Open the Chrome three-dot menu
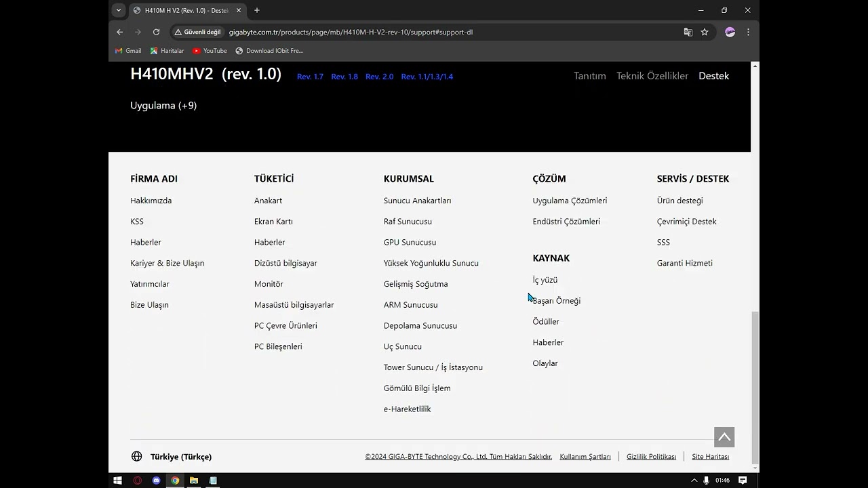 pos(748,32)
